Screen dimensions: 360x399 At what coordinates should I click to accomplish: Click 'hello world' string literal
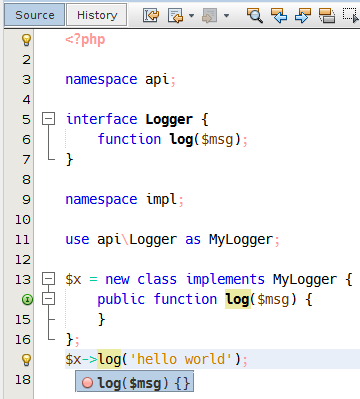180,360
